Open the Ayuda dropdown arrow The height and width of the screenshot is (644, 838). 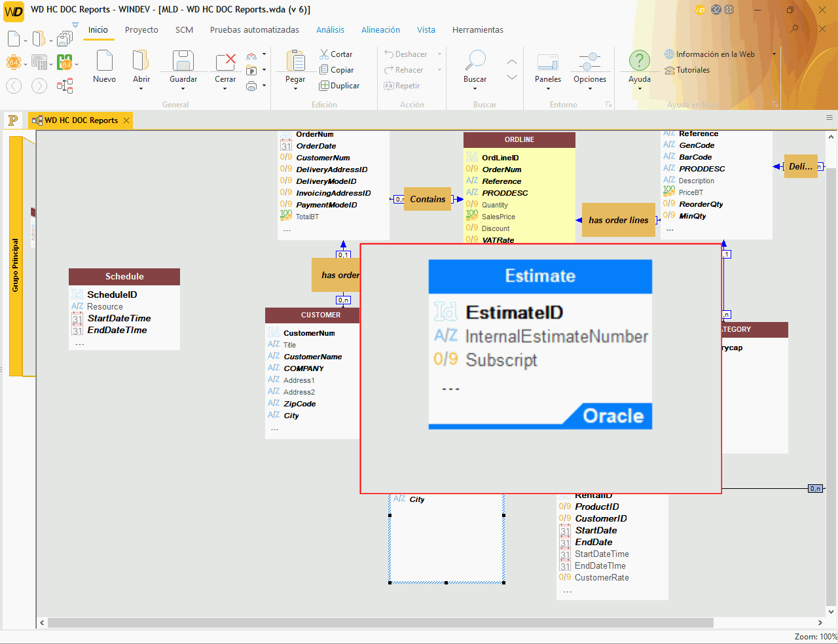640,89
